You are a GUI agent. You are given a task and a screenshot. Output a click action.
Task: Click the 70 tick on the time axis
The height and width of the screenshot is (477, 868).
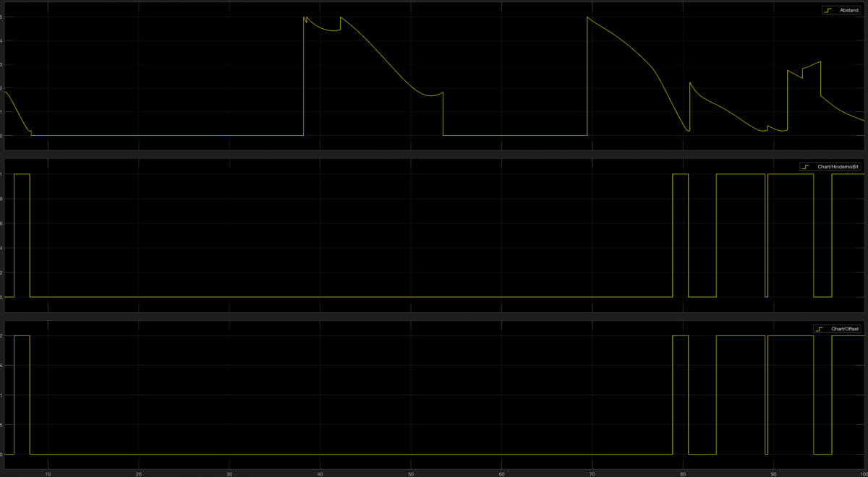tap(592, 473)
